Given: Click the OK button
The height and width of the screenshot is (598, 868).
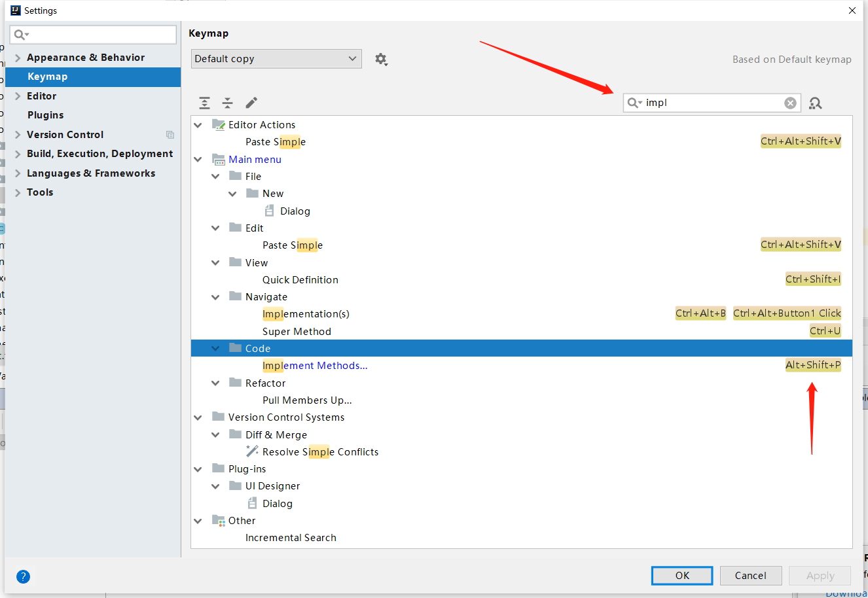Looking at the screenshot, I should [682, 576].
